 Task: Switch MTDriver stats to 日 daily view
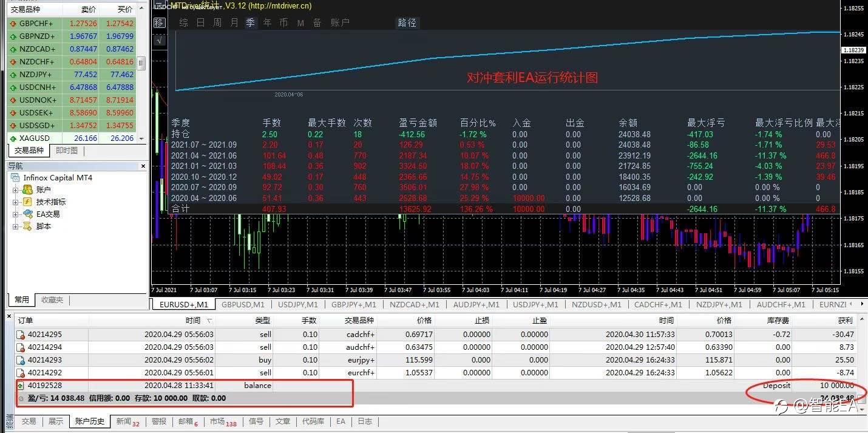[x=200, y=22]
